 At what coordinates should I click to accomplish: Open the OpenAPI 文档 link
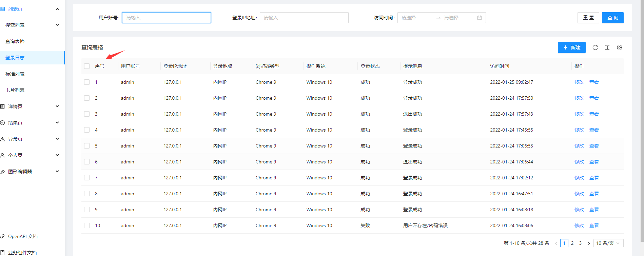click(23, 236)
